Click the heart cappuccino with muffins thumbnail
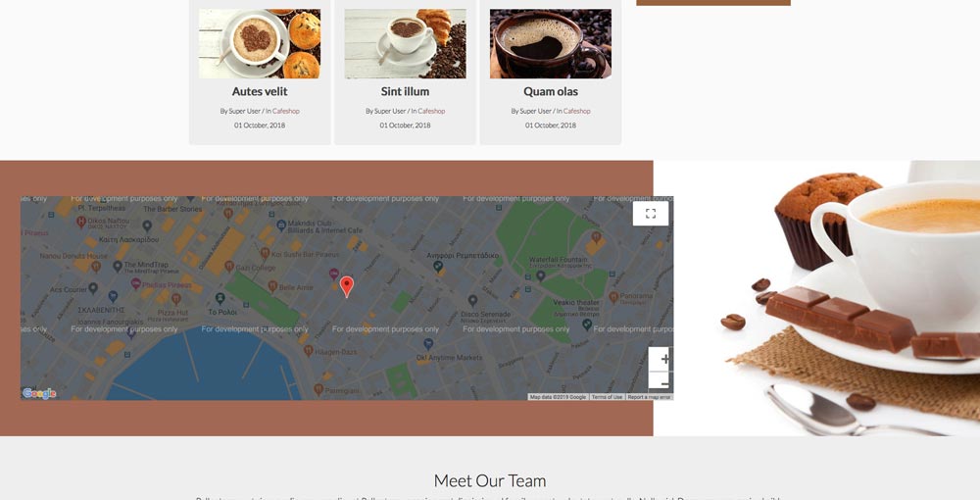This screenshot has width=980, height=500. pyautogui.click(x=260, y=44)
